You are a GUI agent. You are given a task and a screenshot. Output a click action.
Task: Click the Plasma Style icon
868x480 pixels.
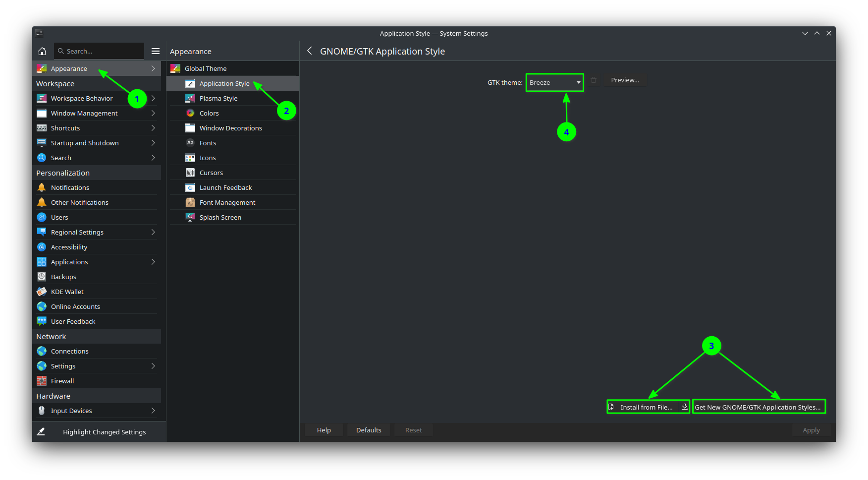(190, 98)
